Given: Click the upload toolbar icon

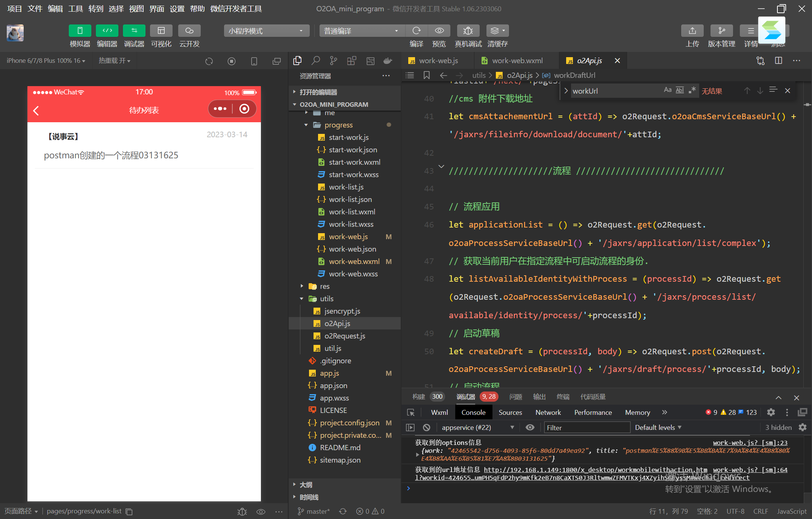Looking at the screenshot, I should pos(692,31).
